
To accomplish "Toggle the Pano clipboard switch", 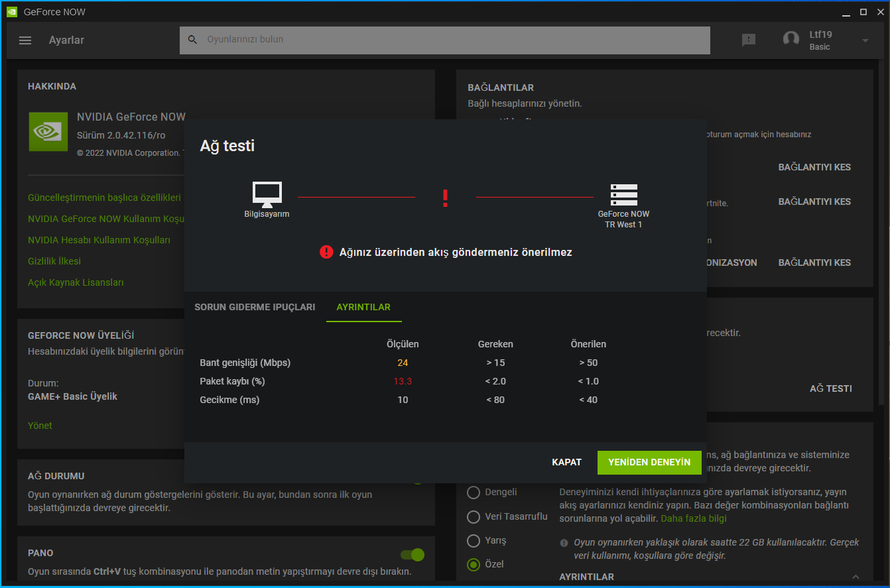I will coord(413,554).
